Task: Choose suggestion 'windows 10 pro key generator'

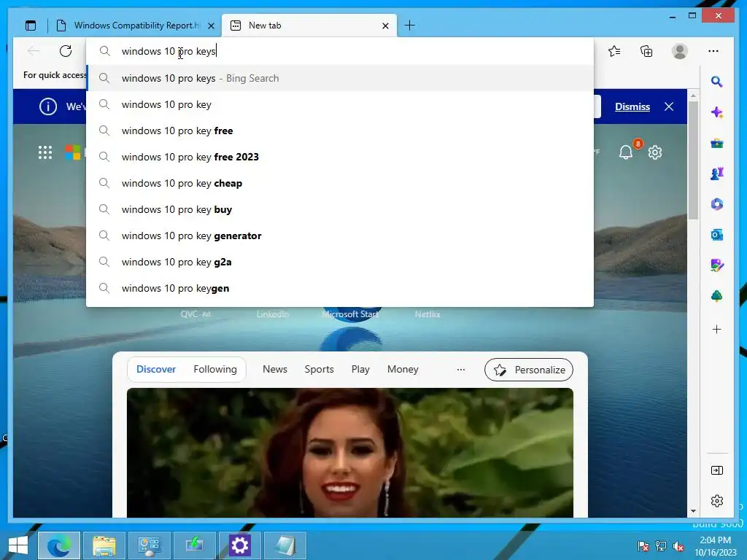Action: [x=340, y=236]
